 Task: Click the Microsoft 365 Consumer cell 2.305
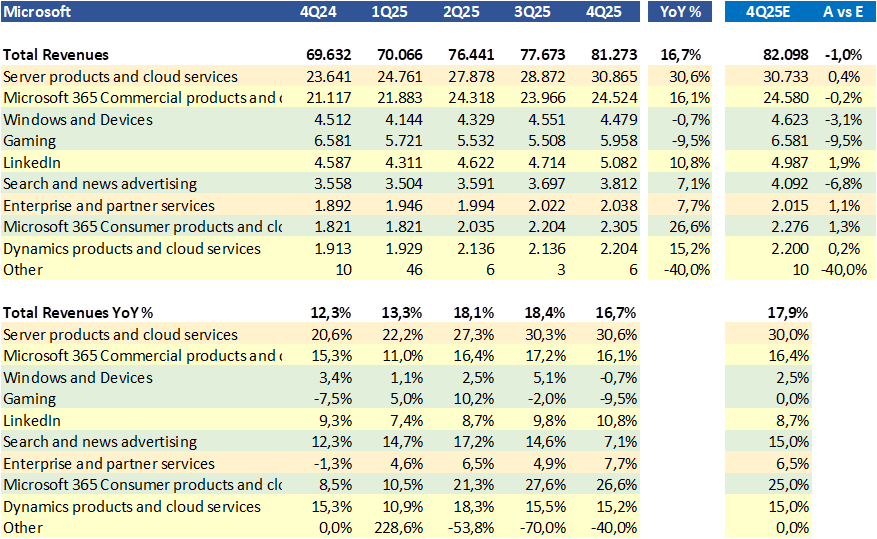(619, 227)
